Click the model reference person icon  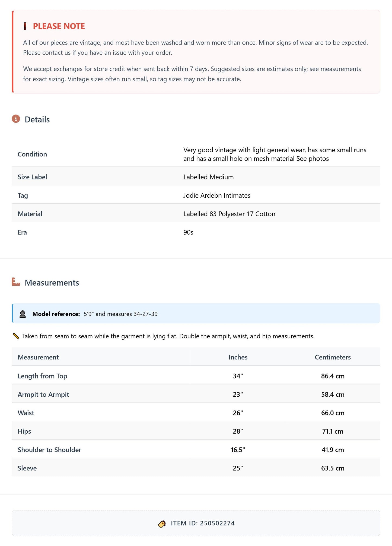[23, 314]
